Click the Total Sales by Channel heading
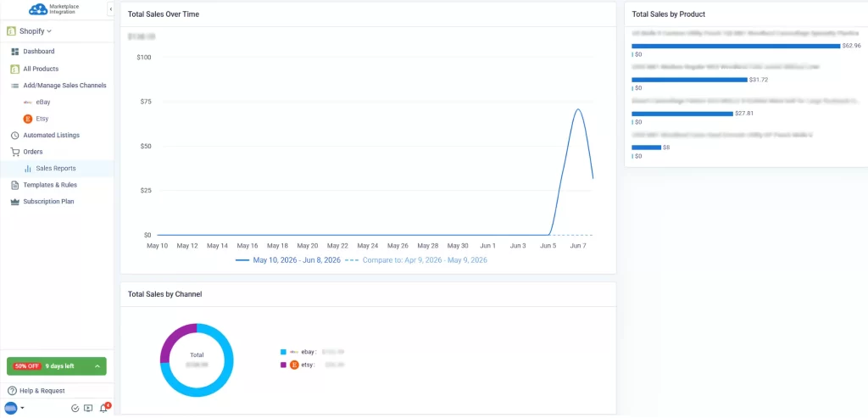This screenshot has height=418, width=868. pyautogui.click(x=164, y=294)
